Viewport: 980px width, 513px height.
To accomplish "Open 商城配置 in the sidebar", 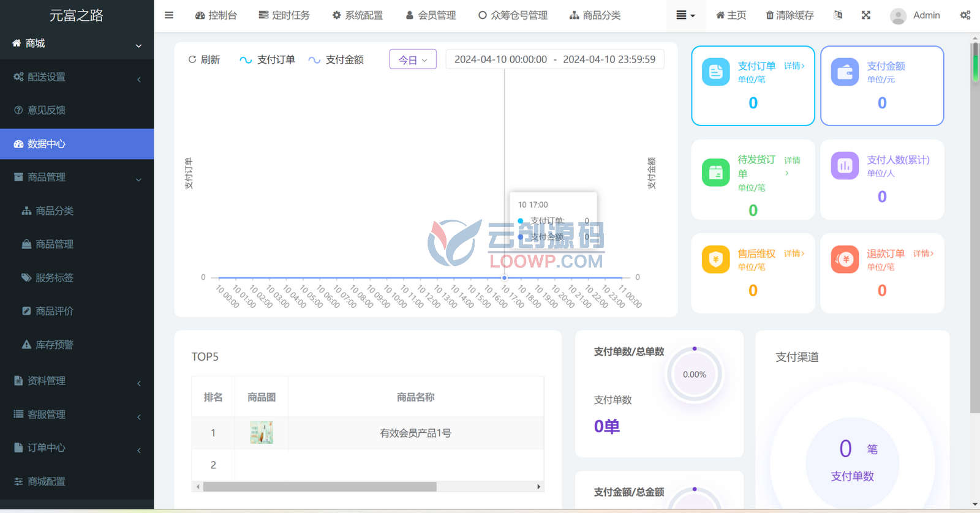I will (77, 482).
